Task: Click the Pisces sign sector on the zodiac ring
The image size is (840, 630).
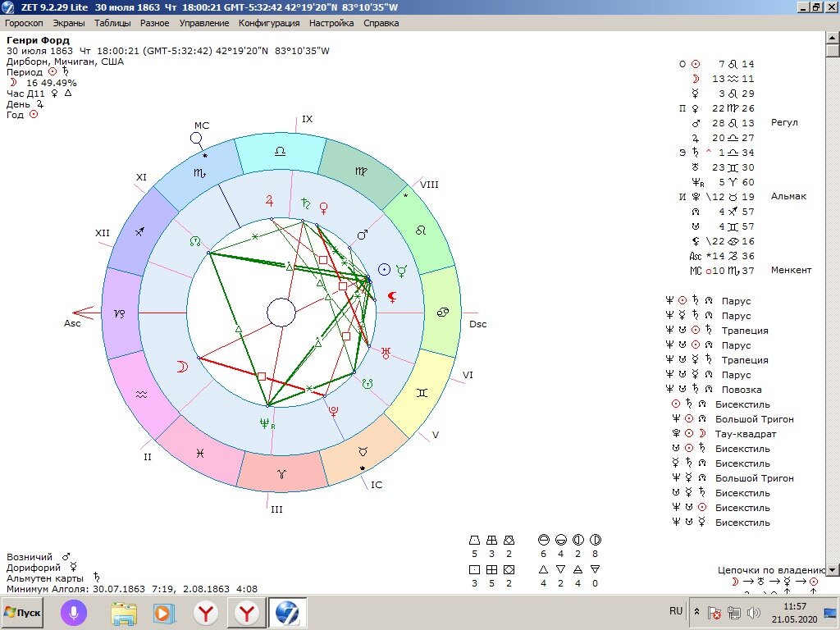Action: point(200,453)
